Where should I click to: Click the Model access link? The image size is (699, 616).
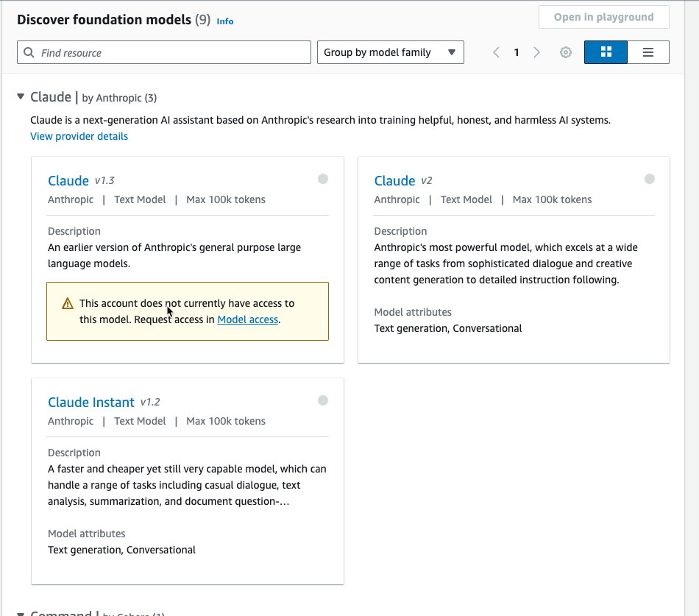click(248, 319)
